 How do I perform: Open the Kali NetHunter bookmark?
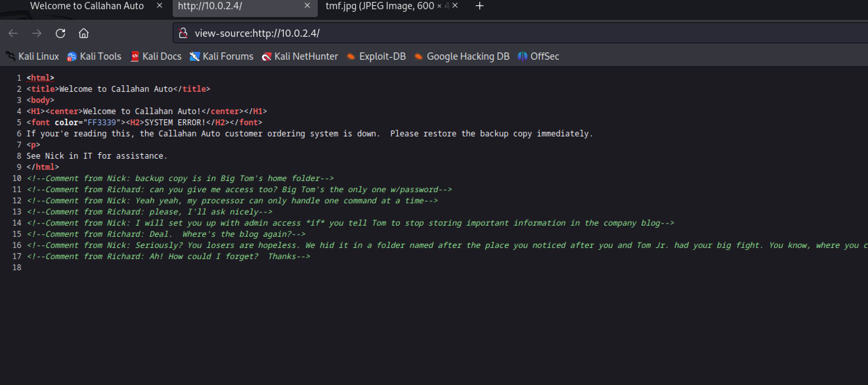click(x=300, y=56)
